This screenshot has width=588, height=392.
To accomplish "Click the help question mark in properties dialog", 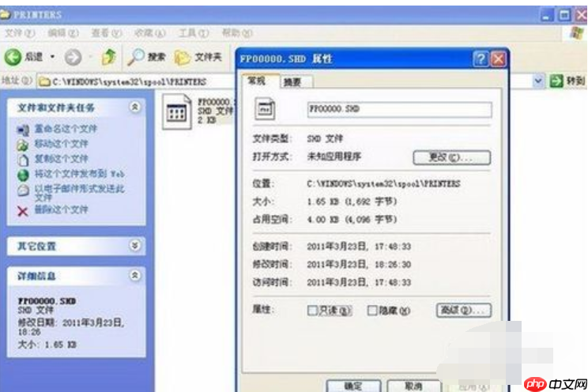I will [x=481, y=59].
